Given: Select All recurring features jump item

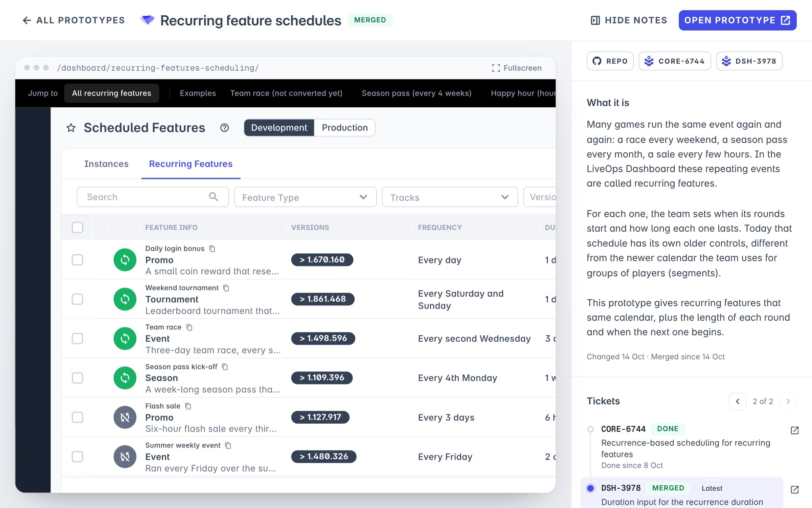Looking at the screenshot, I should [111, 93].
